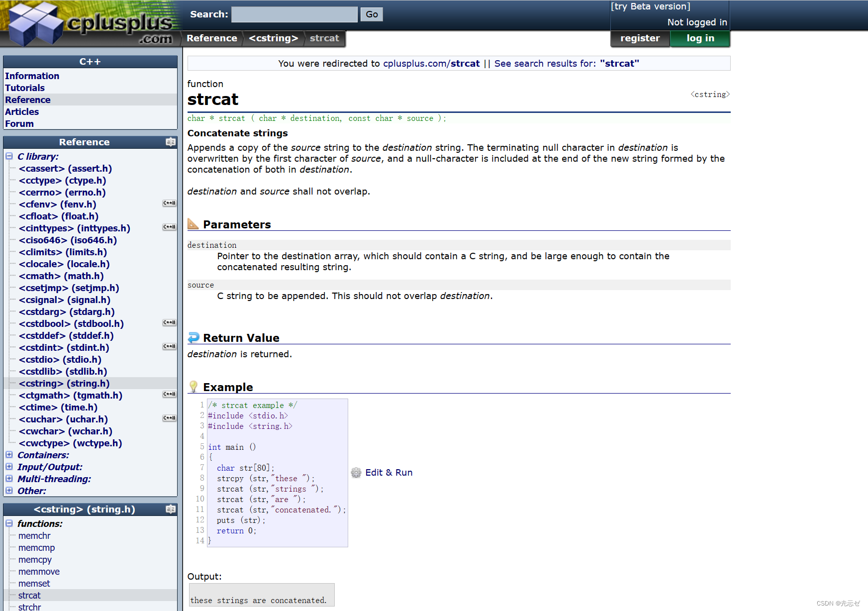Select strcat in the functions list
The width and height of the screenshot is (868, 611).
29,596
